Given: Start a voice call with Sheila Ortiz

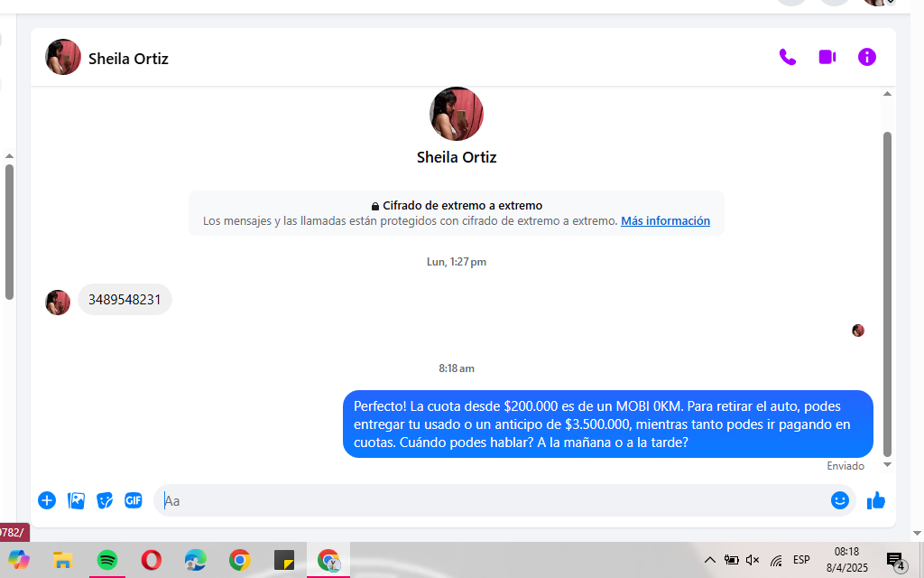Looking at the screenshot, I should click(787, 57).
